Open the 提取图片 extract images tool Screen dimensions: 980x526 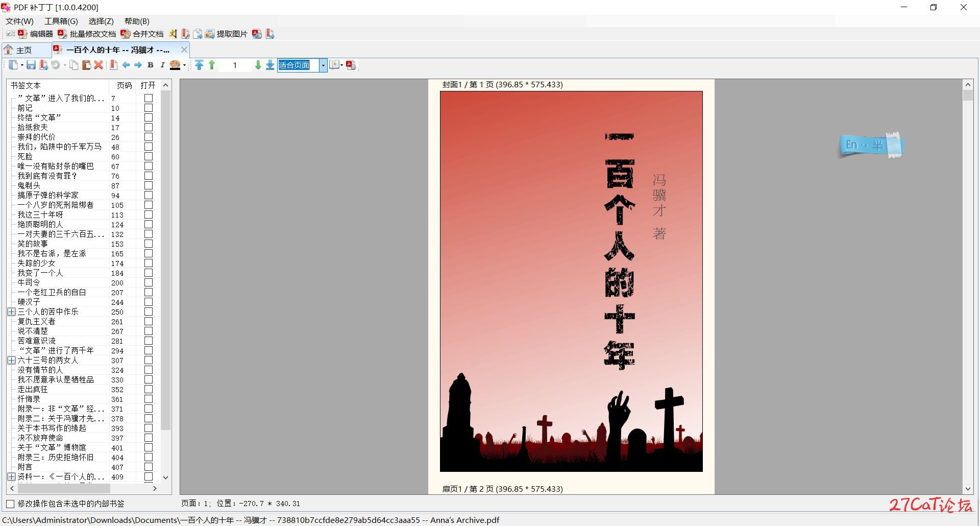tap(226, 34)
